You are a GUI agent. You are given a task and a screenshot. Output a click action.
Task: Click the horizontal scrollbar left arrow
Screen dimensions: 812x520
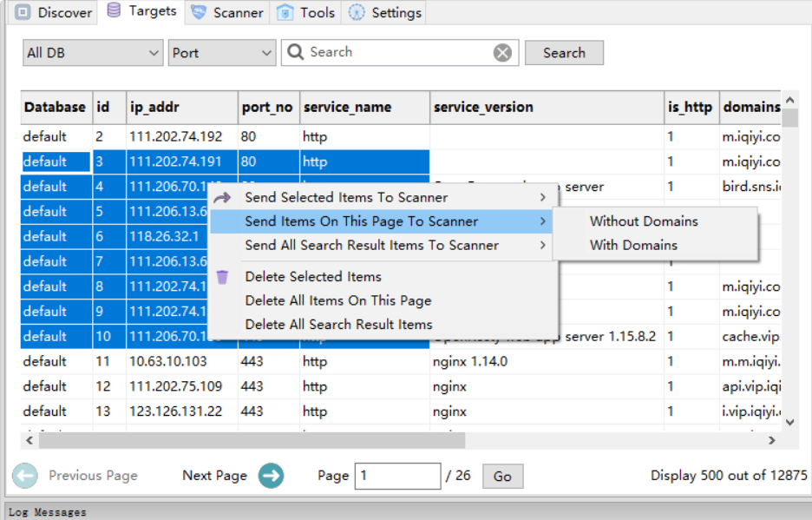click(x=29, y=441)
